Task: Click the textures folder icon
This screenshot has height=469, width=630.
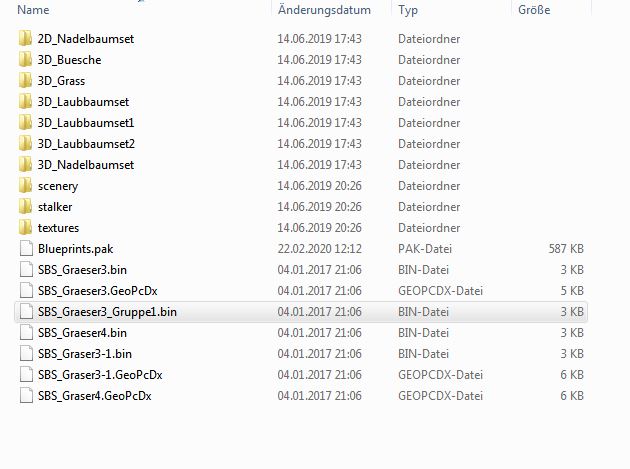Action: [x=25, y=227]
